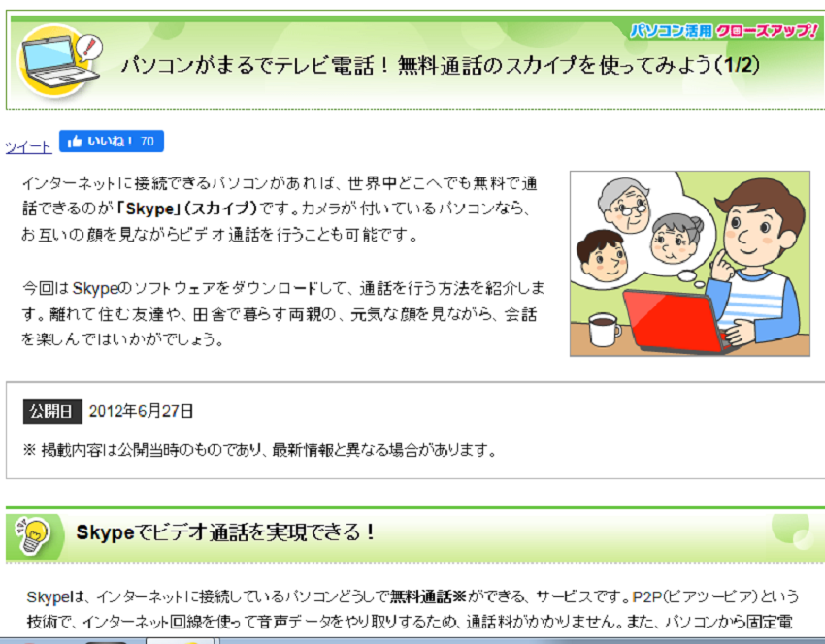The width and height of the screenshot is (825, 644).
Task: Click the いいね! 70 Facebook like button
Action: pyautogui.click(x=112, y=141)
